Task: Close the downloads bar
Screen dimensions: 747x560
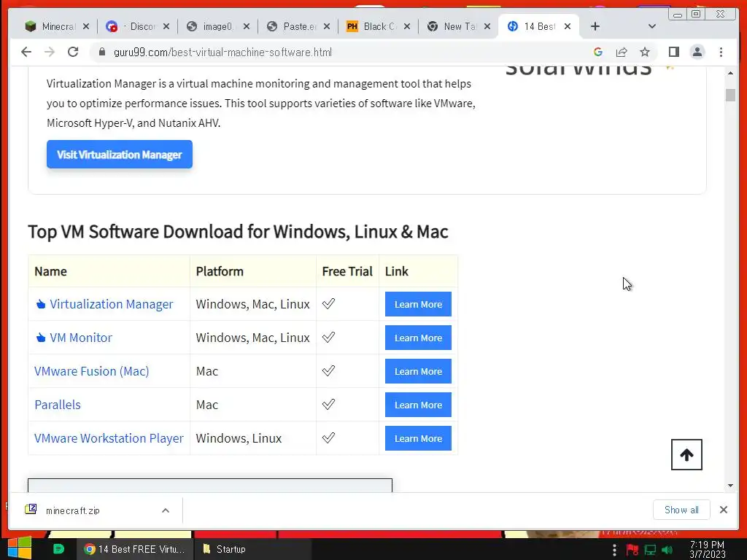Action: tap(723, 510)
